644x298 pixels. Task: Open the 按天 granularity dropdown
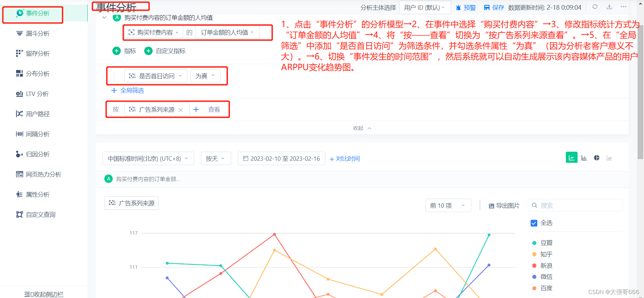tap(216, 159)
